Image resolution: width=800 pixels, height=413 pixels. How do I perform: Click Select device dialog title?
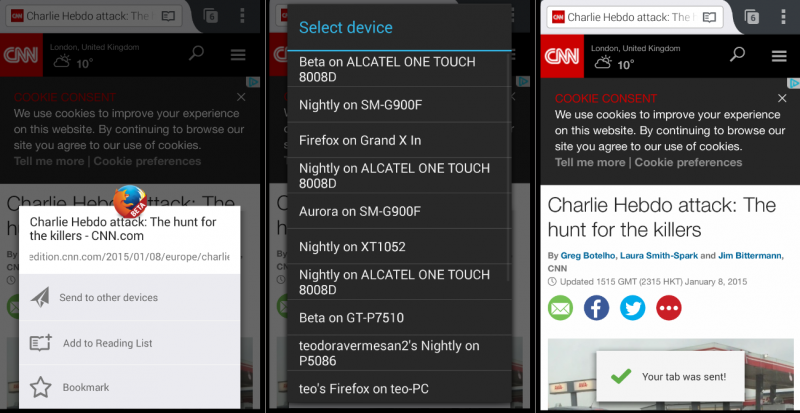coord(346,28)
